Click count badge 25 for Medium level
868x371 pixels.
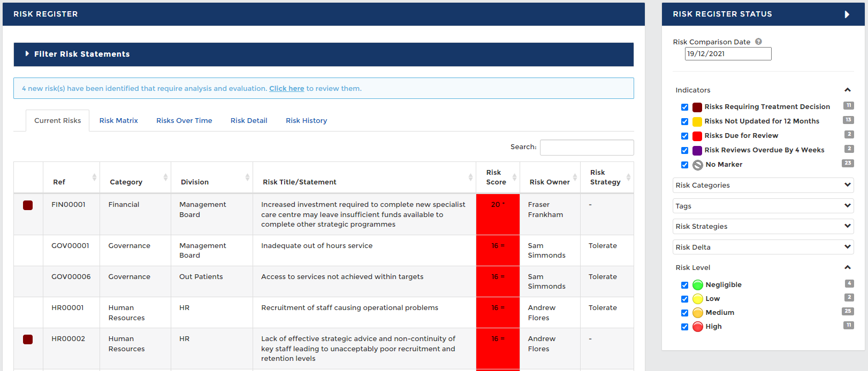pyautogui.click(x=848, y=311)
